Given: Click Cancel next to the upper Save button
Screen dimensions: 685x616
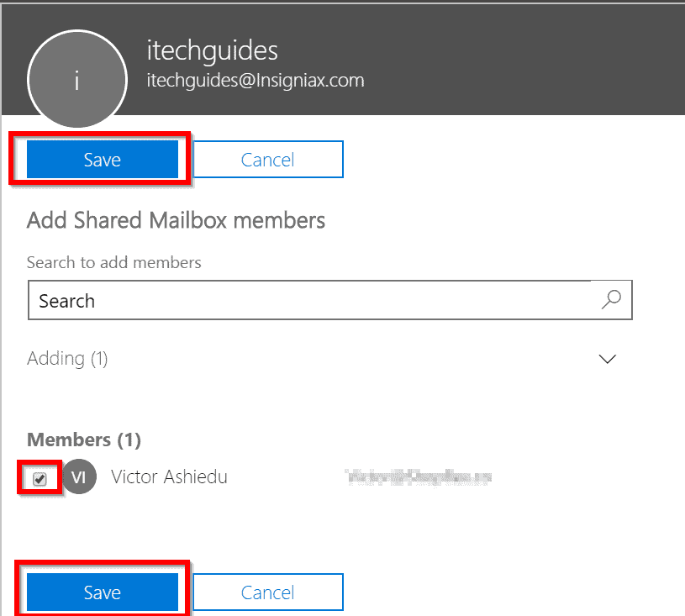Looking at the screenshot, I should [x=268, y=160].
